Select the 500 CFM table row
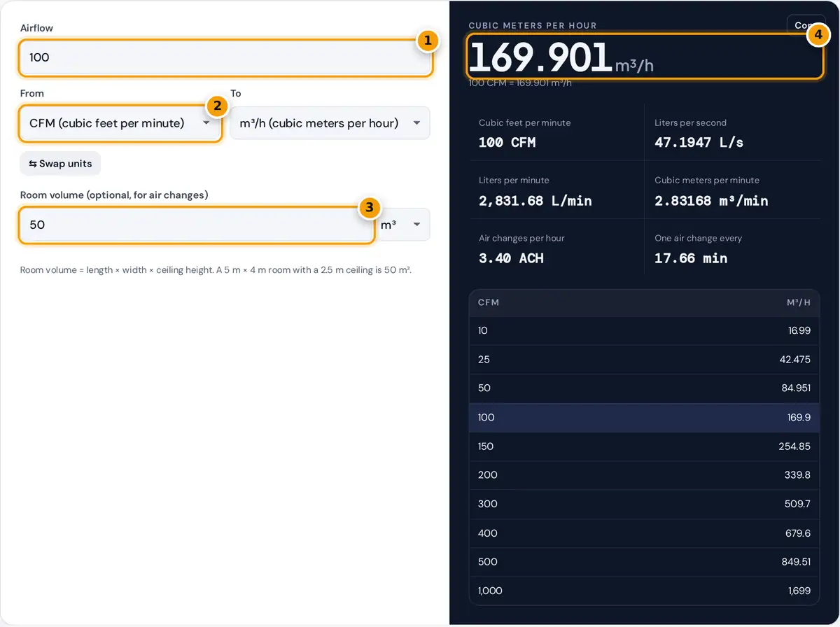The height and width of the screenshot is (627, 840). click(644, 562)
